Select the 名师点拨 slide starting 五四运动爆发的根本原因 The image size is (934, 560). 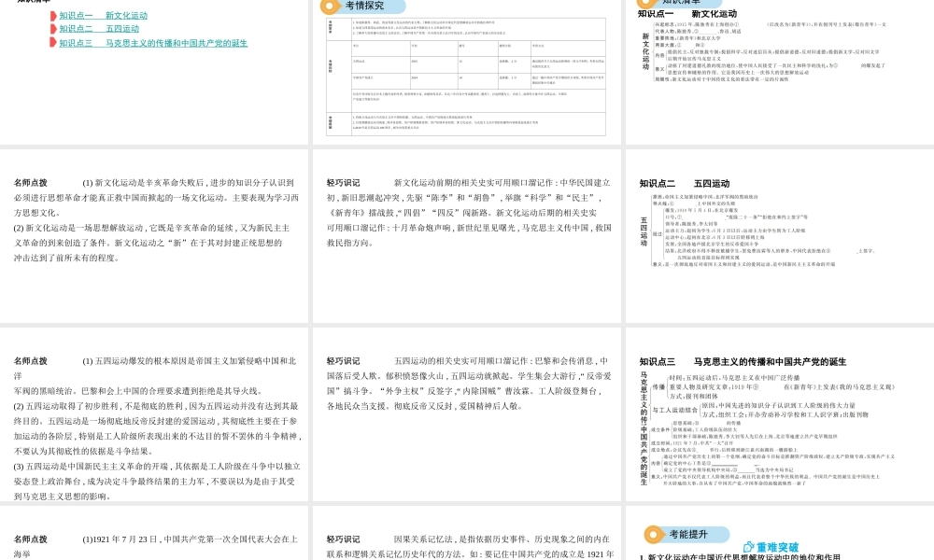(154, 414)
